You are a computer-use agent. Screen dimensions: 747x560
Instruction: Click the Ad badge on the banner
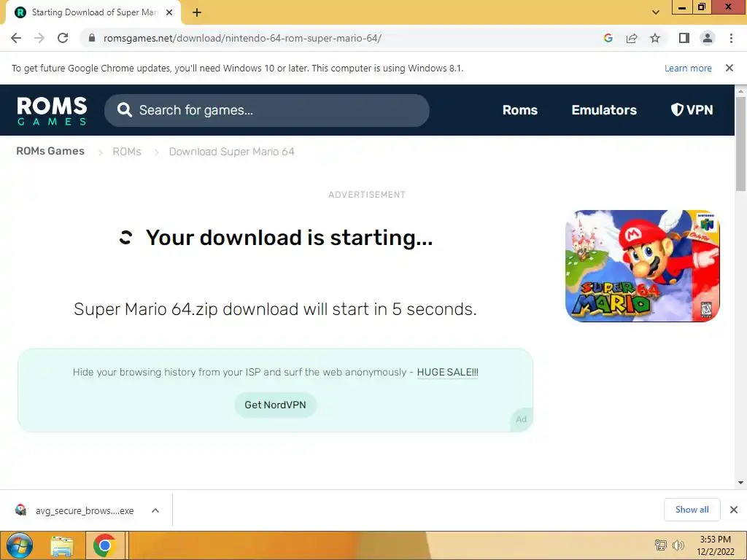click(x=521, y=419)
